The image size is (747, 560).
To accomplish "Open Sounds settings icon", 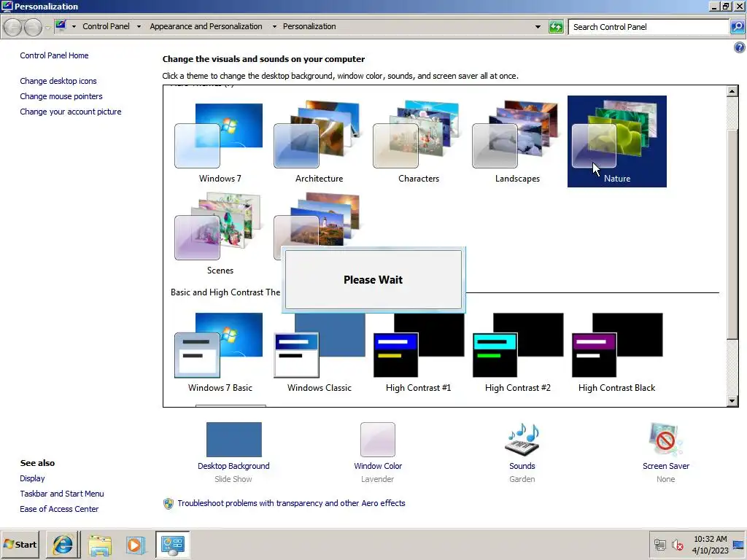I will (522, 440).
